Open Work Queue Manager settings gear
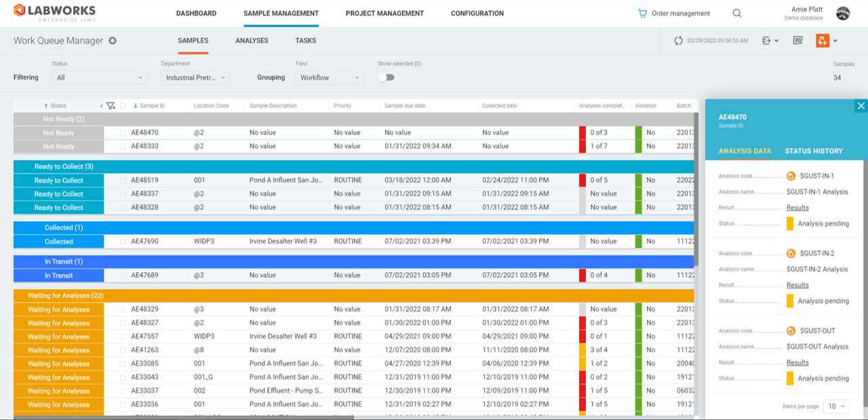The height and width of the screenshot is (420, 868). (113, 41)
